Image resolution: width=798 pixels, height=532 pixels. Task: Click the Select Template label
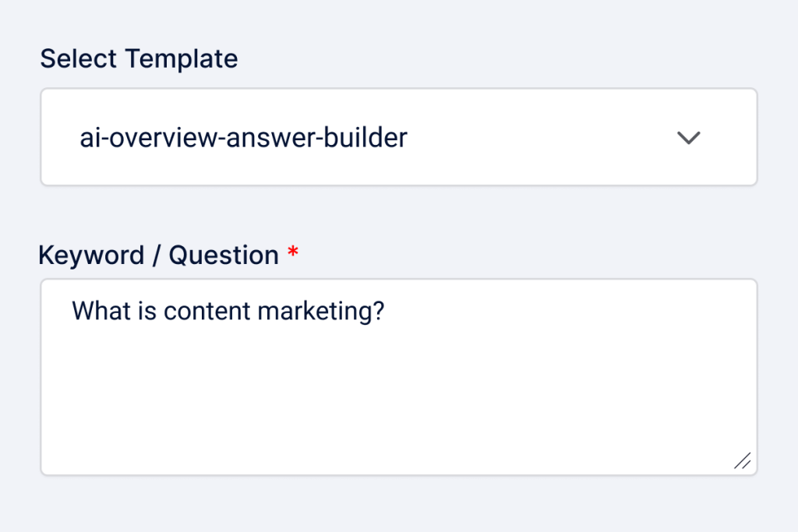(139, 58)
